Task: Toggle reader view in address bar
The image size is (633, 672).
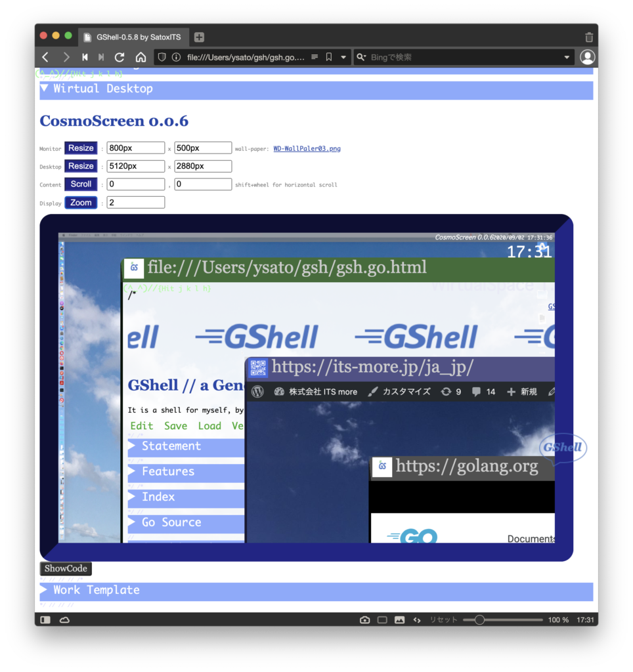Action: click(x=315, y=57)
